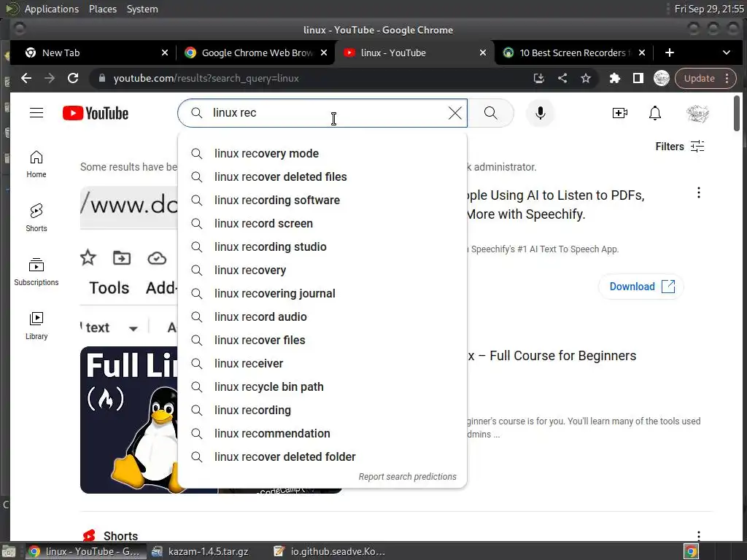The height and width of the screenshot is (560, 747).
Task: Click the YouTube logo
Action: [96, 113]
